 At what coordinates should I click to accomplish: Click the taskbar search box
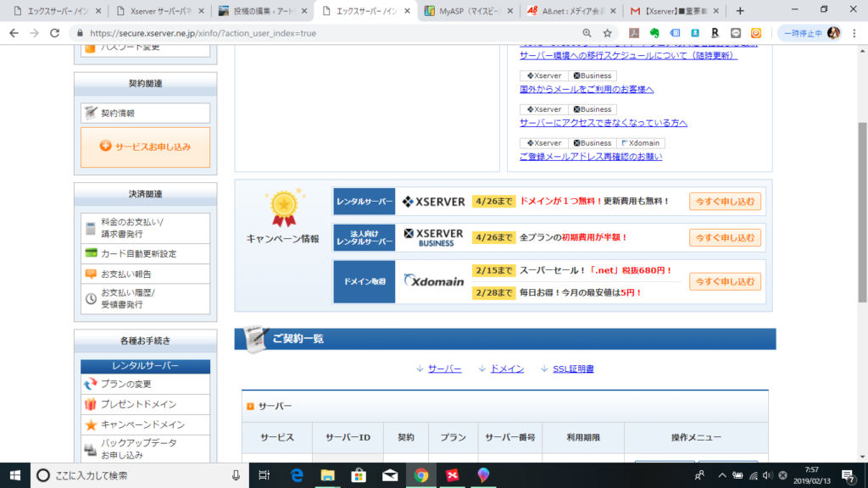tap(140, 475)
